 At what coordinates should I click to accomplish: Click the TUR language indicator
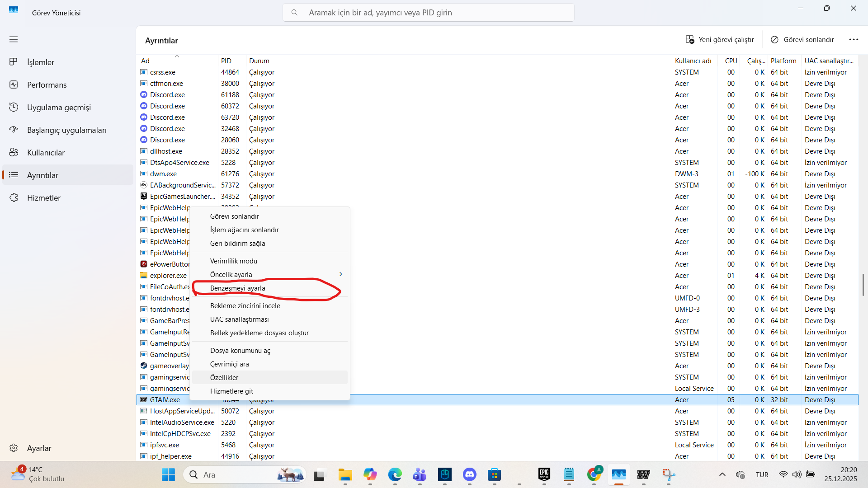point(762,475)
